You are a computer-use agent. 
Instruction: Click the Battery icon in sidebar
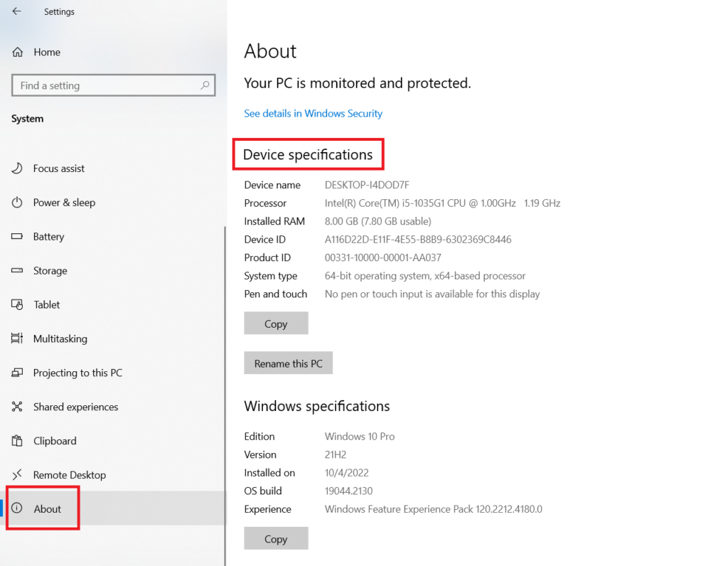[x=17, y=236]
